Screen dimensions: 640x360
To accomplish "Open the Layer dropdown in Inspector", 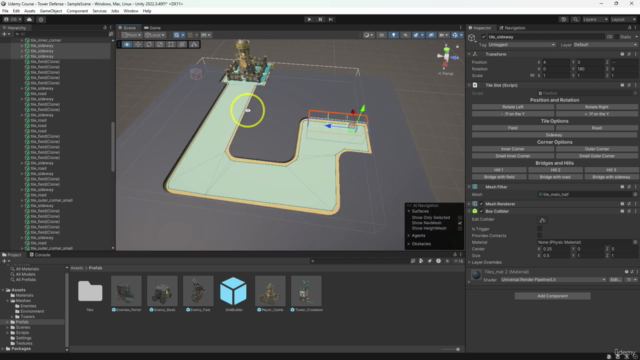I will click(605, 44).
